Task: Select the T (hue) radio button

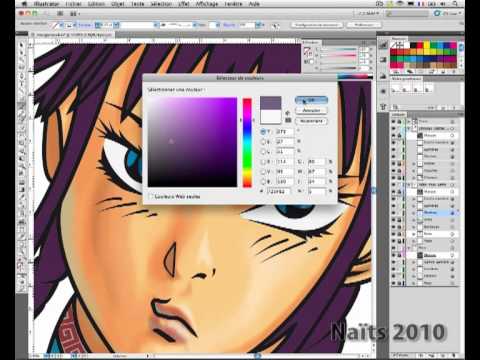Action: (263, 132)
